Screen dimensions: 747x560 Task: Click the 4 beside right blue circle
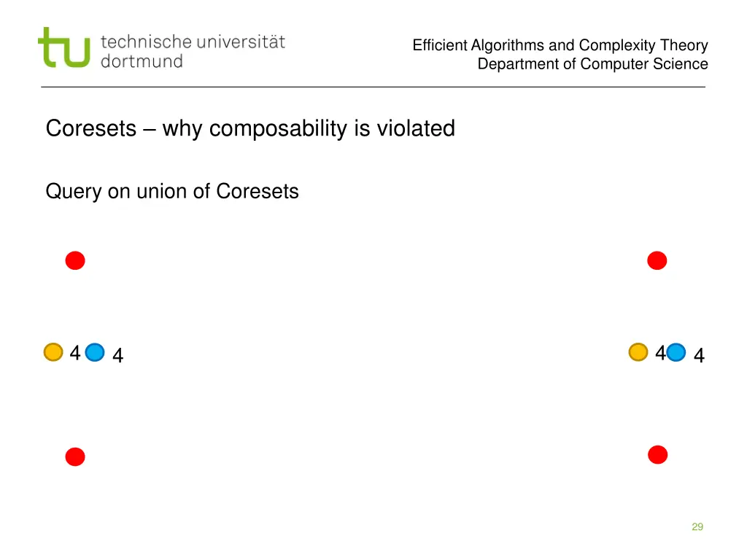click(x=699, y=355)
